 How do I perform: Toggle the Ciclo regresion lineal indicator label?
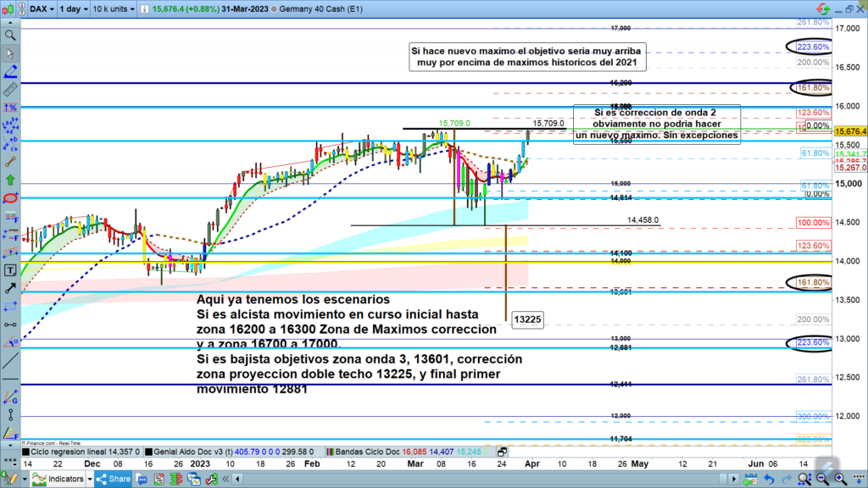pyautogui.click(x=69, y=452)
